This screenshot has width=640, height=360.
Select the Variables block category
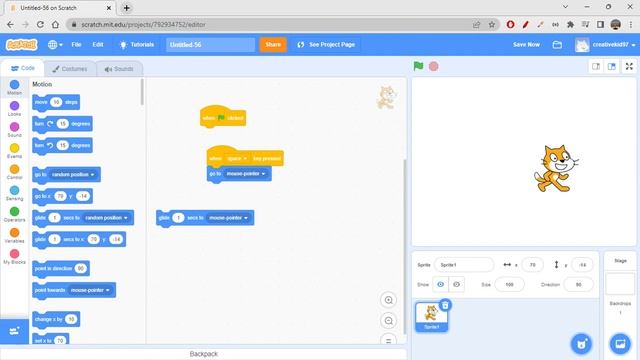(x=14, y=236)
